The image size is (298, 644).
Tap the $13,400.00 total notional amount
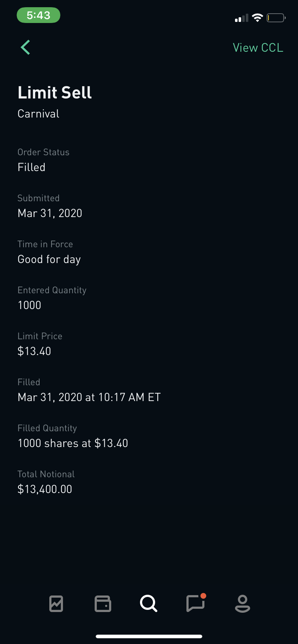[x=45, y=489]
